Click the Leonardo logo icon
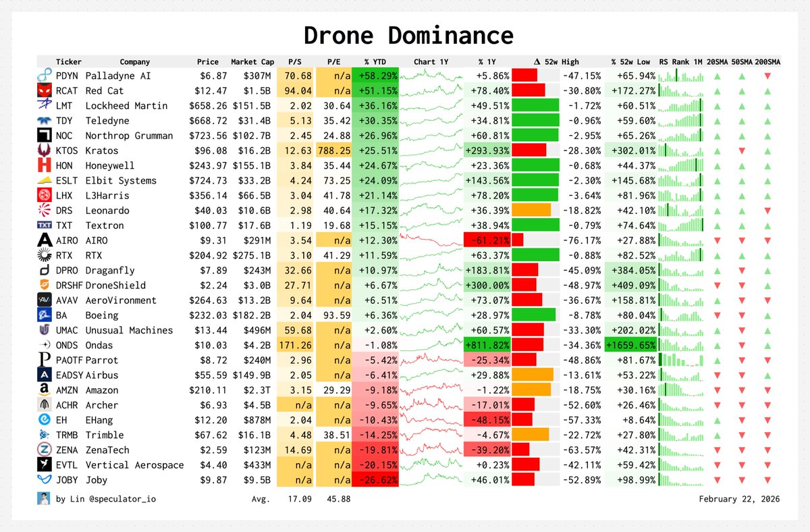Image resolution: width=810 pixels, height=532 pixels. coord(45,210)
